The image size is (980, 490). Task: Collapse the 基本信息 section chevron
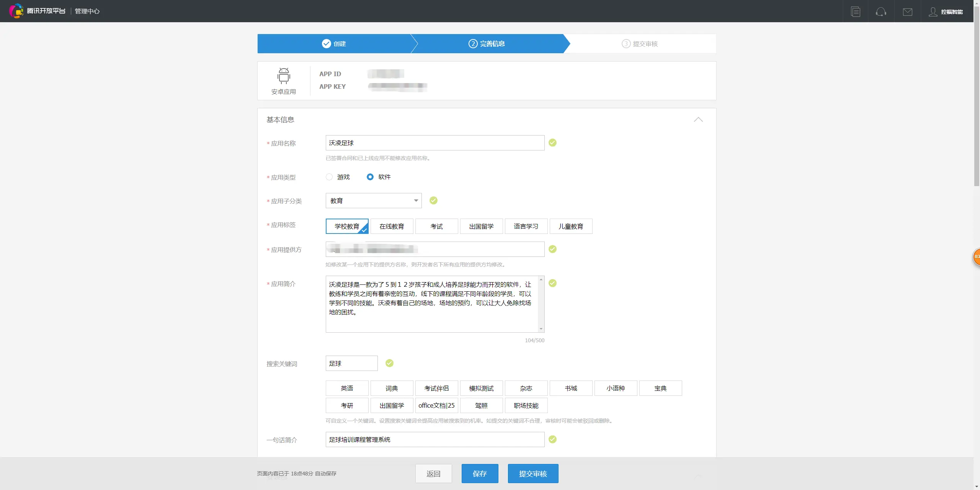coord(698,119)
